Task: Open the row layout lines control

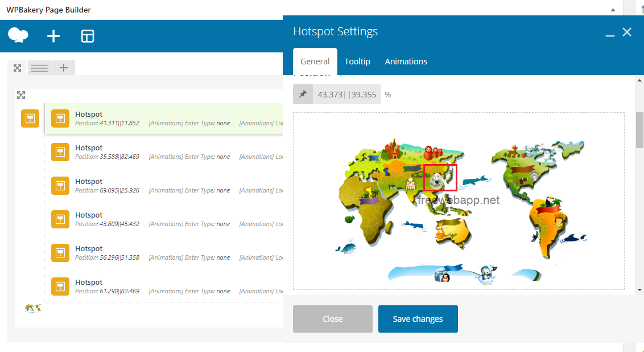Action: tap(39, 68)
